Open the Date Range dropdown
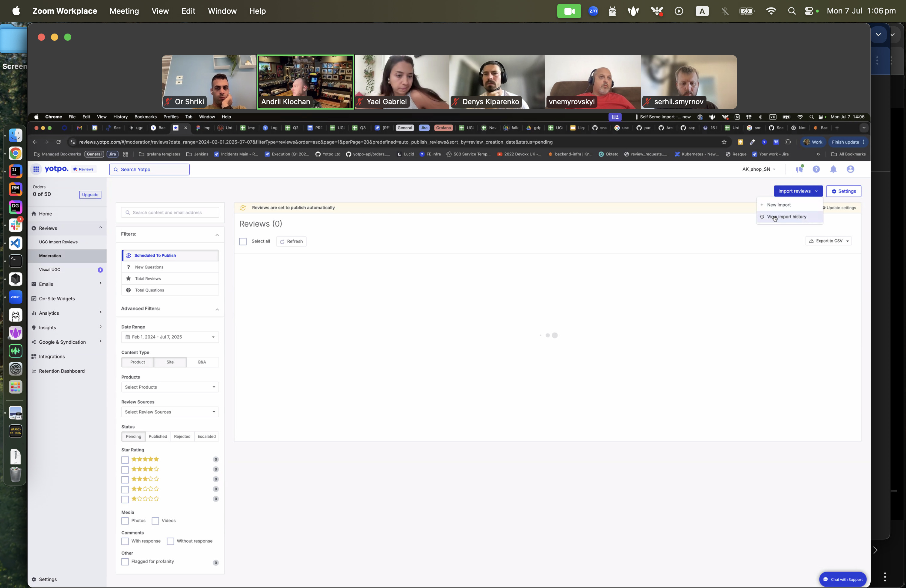Viewport: 906px width, 588px height. point(170,337)
